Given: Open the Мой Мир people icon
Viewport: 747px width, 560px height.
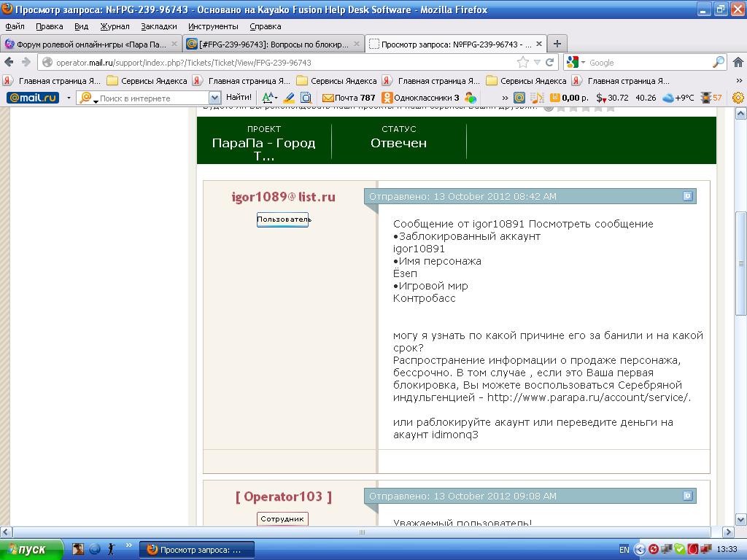Looking at the screenshot, I should (x=471, y=98).
